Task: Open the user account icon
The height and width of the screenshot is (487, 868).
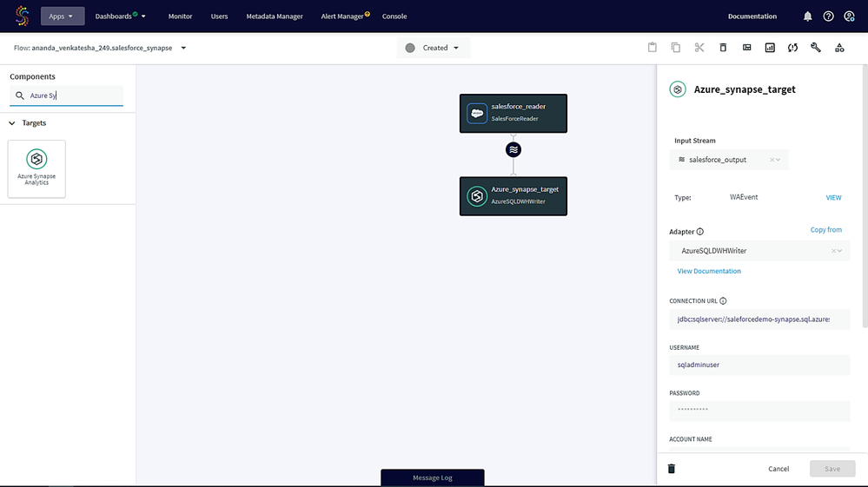Action: point(849,16)
